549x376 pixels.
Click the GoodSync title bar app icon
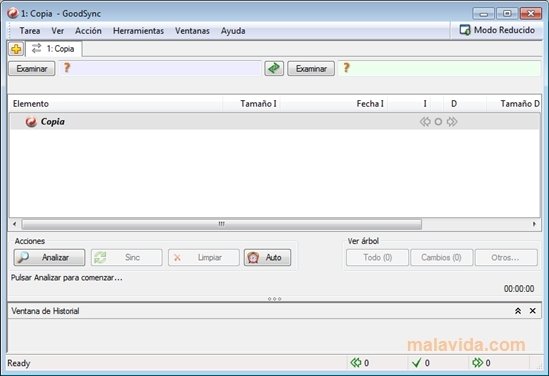13,13
